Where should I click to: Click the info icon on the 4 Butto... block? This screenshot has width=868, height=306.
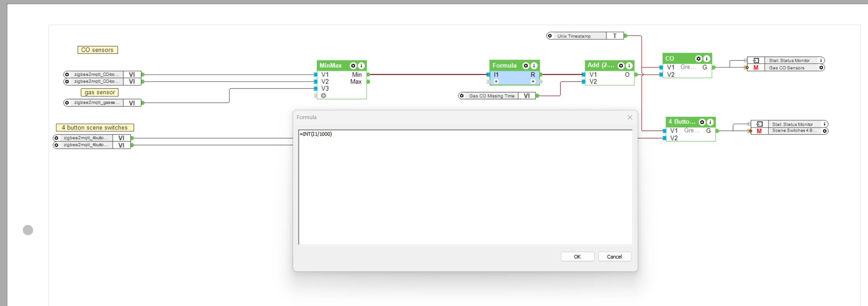coord(710,122)
